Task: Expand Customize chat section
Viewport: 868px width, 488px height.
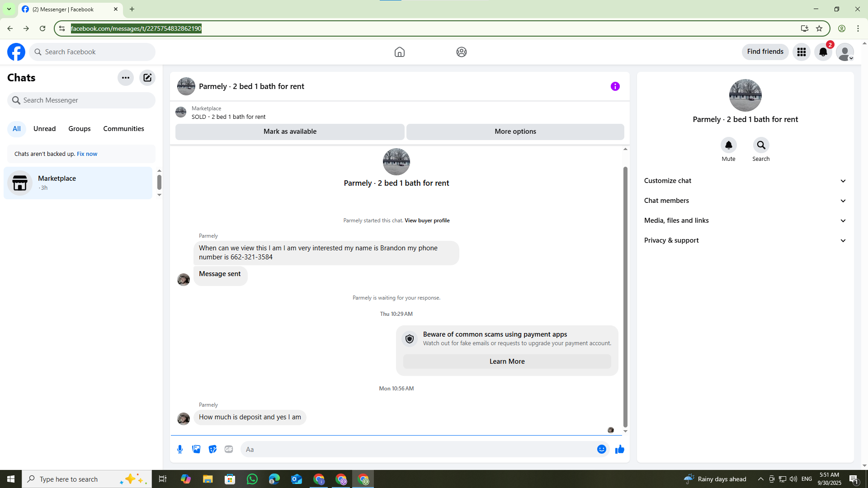Action: tap(745, 181)
